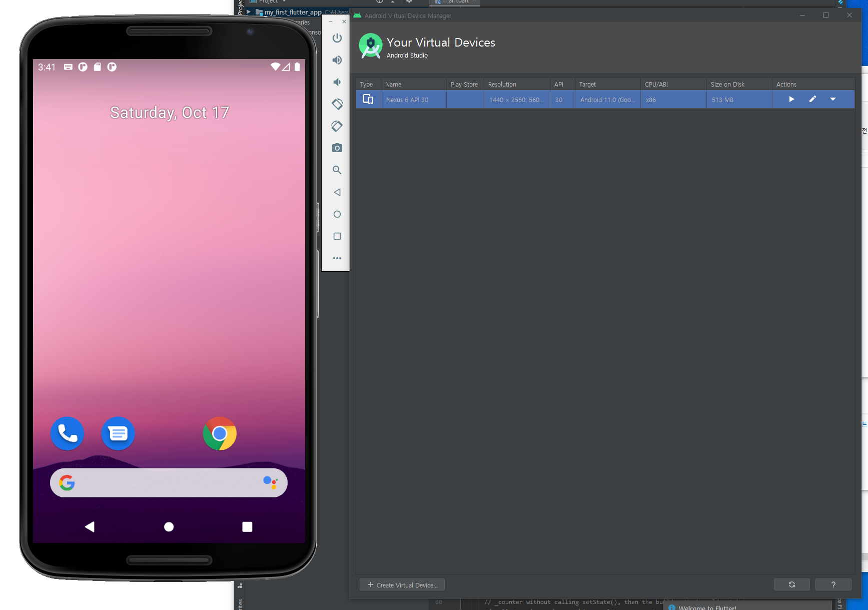Sort by the Target column header

[x=608, y=84]
